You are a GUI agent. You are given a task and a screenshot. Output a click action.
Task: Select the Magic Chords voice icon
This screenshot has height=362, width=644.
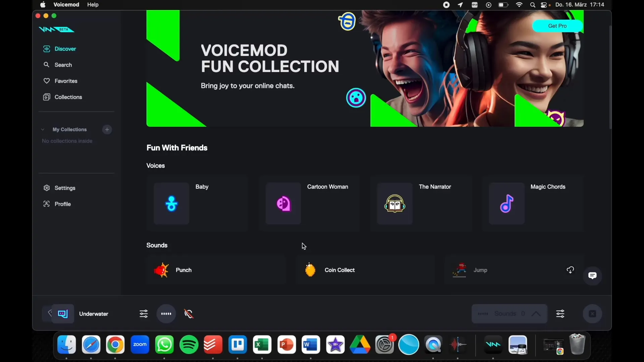click(506, 203)
